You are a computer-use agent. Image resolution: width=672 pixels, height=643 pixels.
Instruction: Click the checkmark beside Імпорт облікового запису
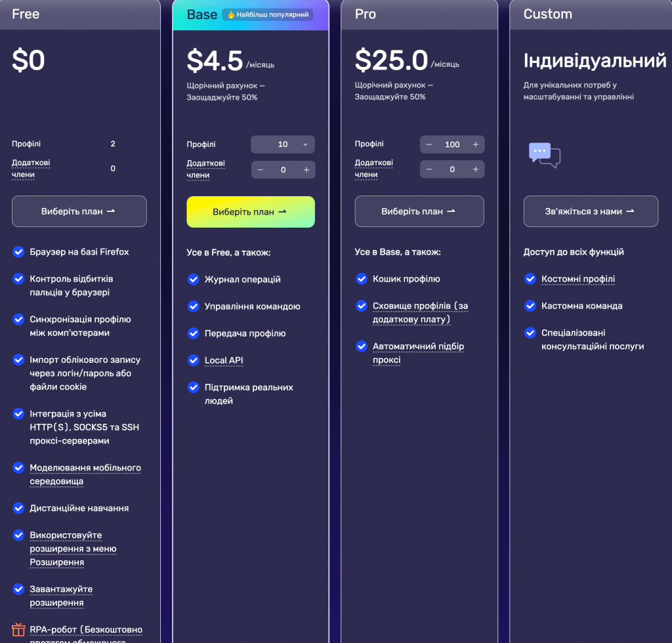18,360
